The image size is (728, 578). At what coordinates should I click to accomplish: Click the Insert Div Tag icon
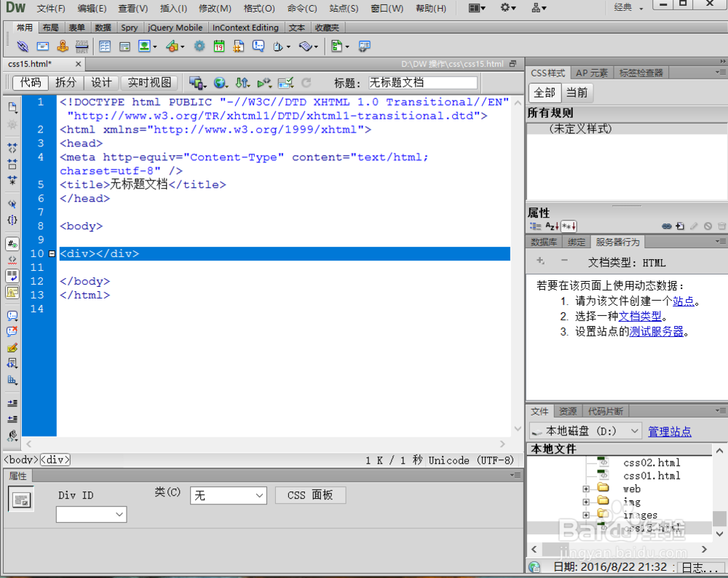126,45
